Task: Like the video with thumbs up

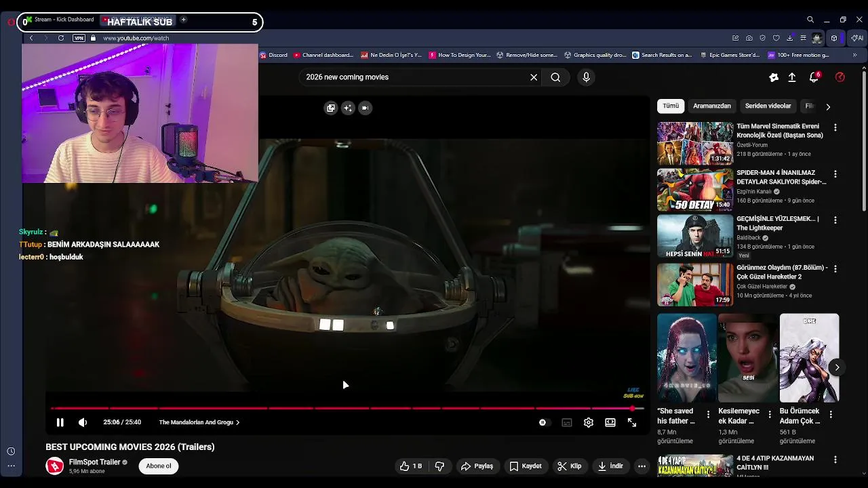Action: click(x=411, y=466)
